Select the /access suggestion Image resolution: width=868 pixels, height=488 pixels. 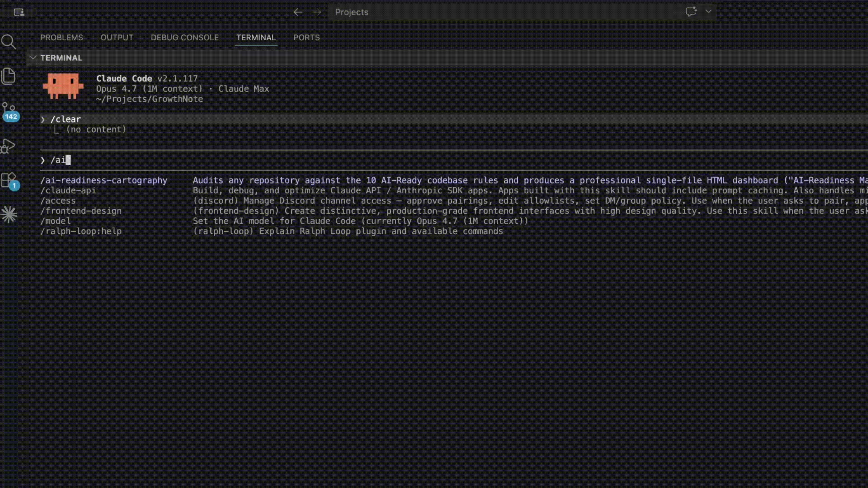point(58,201)
